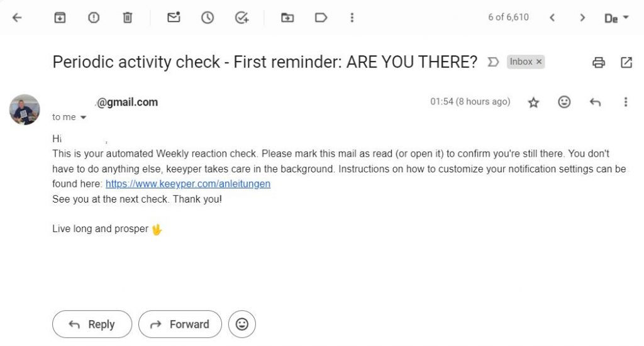This screenshot has width=644, height=346.
Task: Click the Reply button below message
Action: (x=92, y=325)
